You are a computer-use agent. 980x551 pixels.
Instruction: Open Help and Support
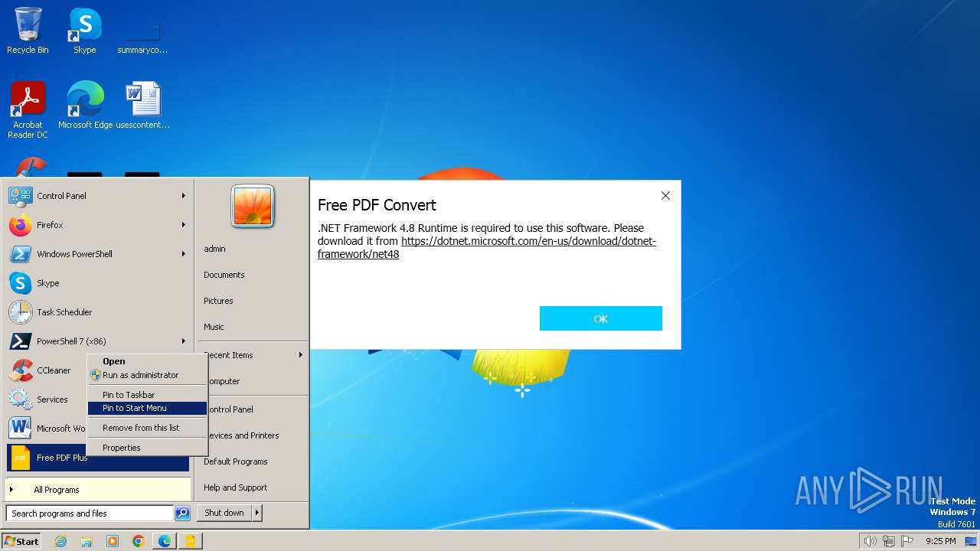[235, 487]
